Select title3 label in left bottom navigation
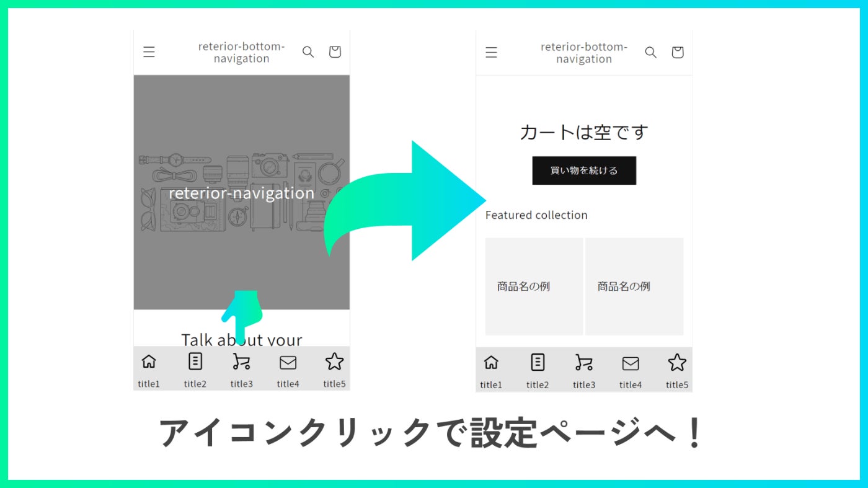The height and width of the screenshot is (488, 868). point(242,384)
